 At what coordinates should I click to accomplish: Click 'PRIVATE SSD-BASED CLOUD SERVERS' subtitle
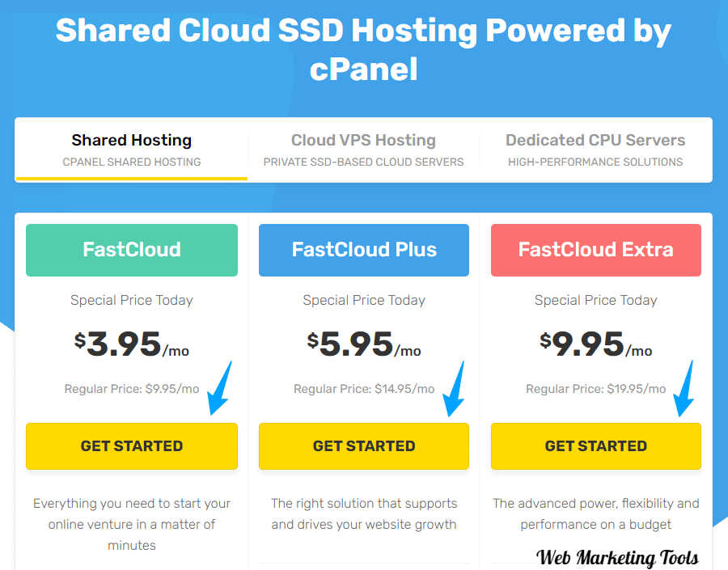[x=363, y=162]
